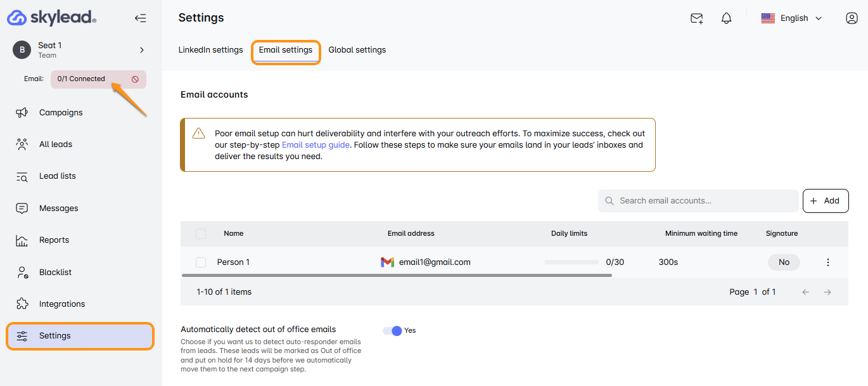This screenshot has height=386, width=868.
Task: Click the Add email account button
Action: tap(825, 201)
